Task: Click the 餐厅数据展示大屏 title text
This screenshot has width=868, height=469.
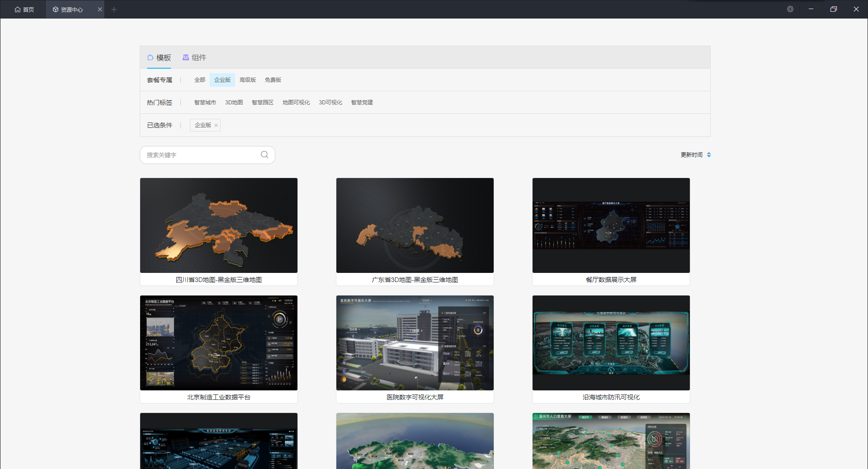Action: (x=611, y=280)
